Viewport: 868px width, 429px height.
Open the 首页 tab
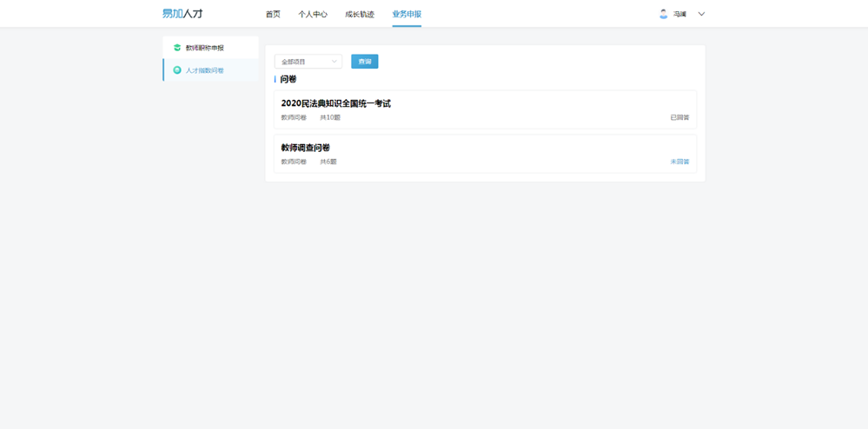tap(273, 15)
